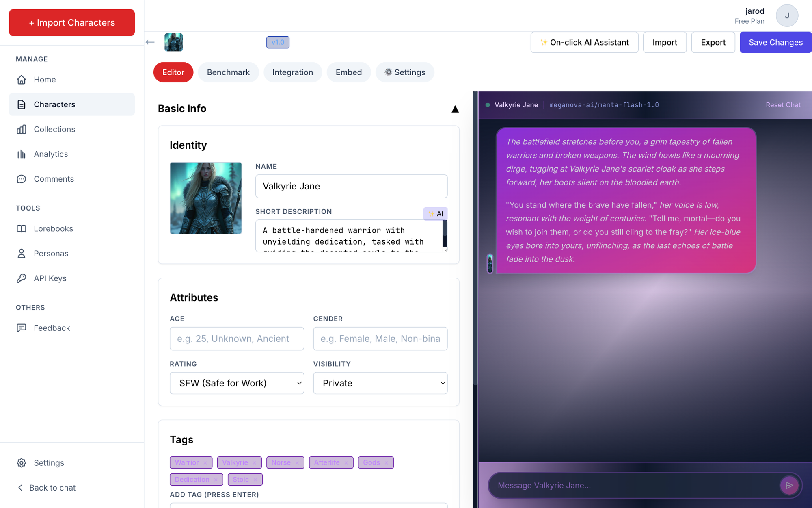Image resolution: width=812 pixels, height=508 pixels.
Task: Open the Visibility dropdown set to Private
Action: point(380,383)
